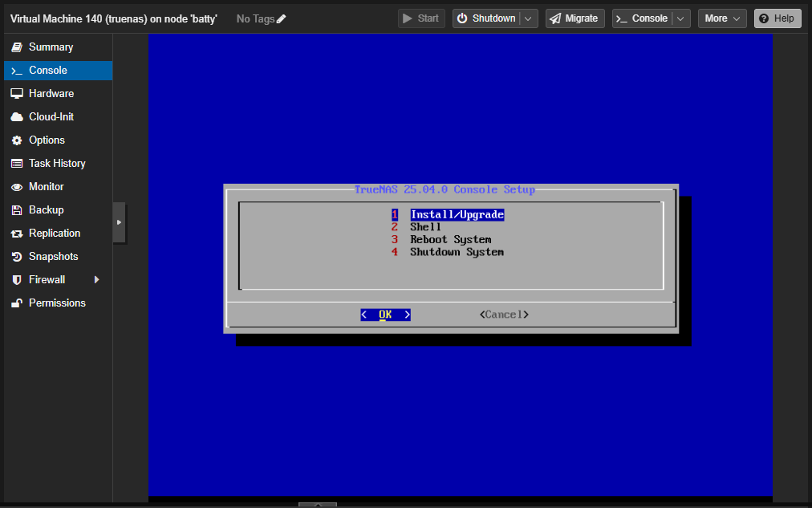812x508 pixels.
Task: Collapse the sidebar with the splitter handle
Action: [x=119, y=222]
